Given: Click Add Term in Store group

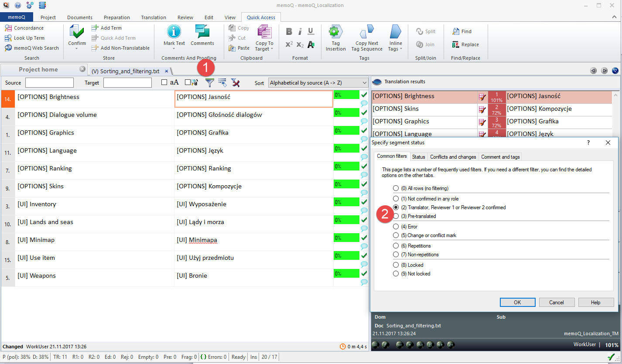Looking at the screenshot, I should click(x=106, y=28).
